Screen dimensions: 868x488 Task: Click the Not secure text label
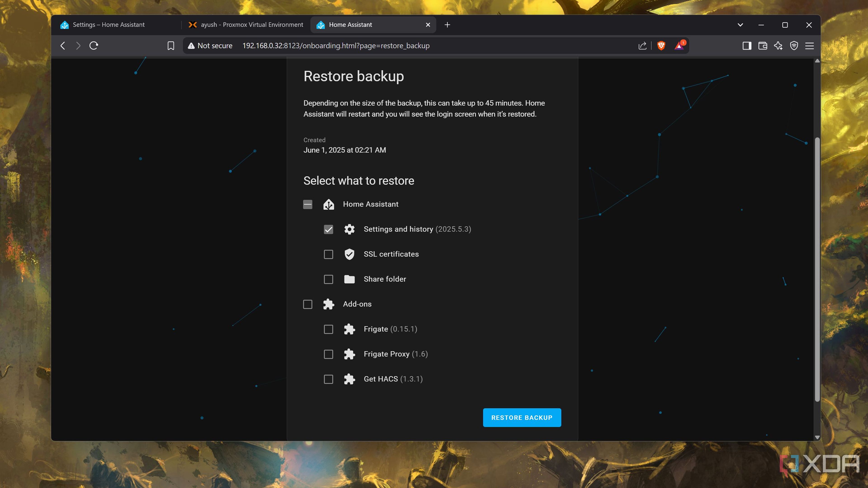pyautogui.click(x=215, y=46)
